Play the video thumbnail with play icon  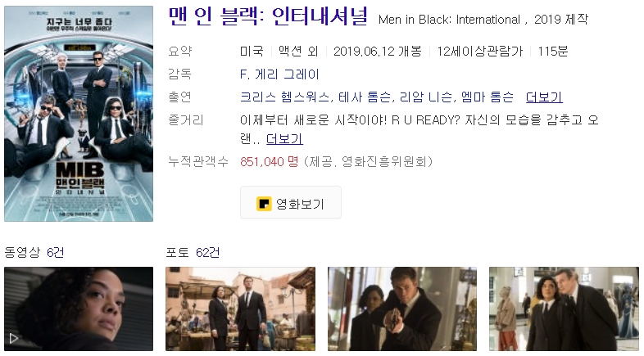79,309
